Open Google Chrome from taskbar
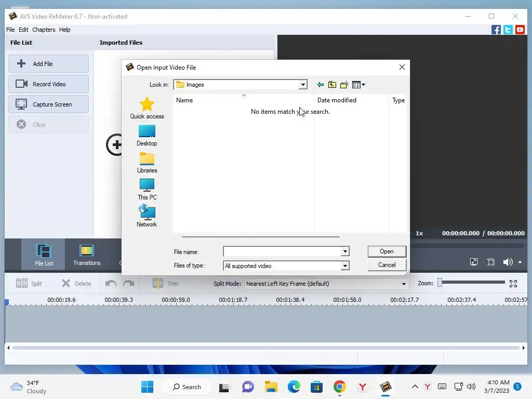This screenshot has width=532, height=399. [x=339, y=387]
